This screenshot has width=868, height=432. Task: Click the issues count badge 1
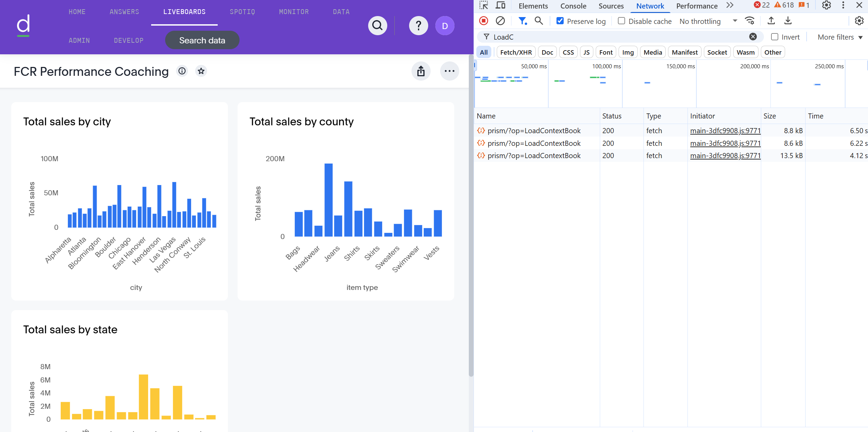pos(804,5)
